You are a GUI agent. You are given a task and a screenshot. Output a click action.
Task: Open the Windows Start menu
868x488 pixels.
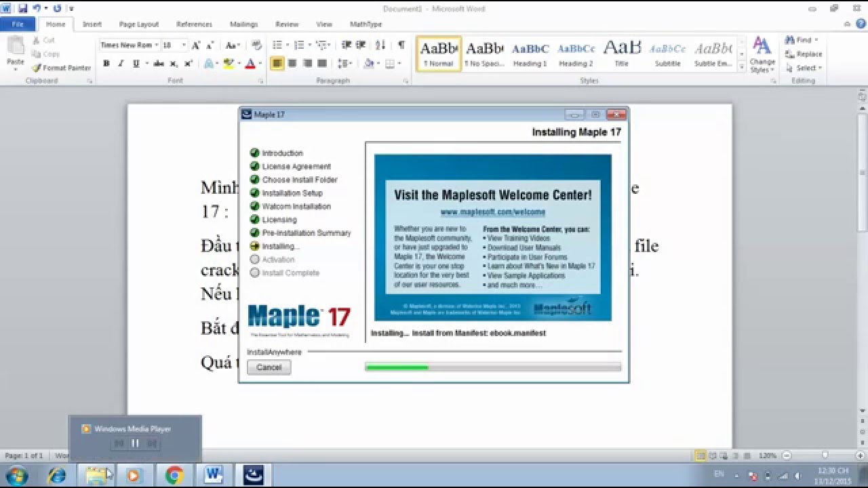click(x=17, y=475)
